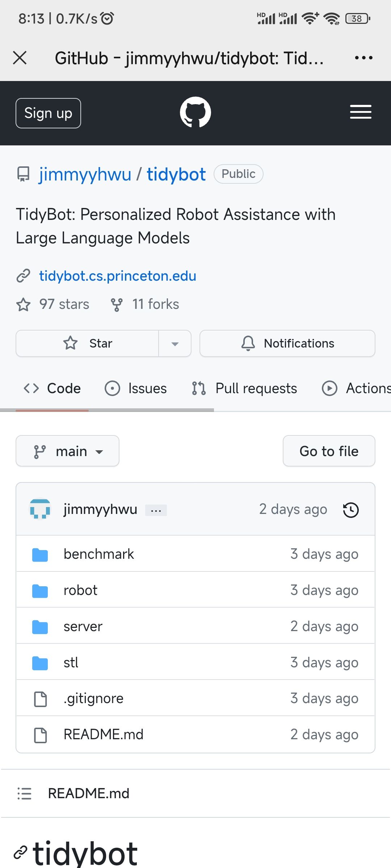Expand the commit message ellipsis
The width and height of the screenshot is (391, 868).
click(x=156, y=510)
